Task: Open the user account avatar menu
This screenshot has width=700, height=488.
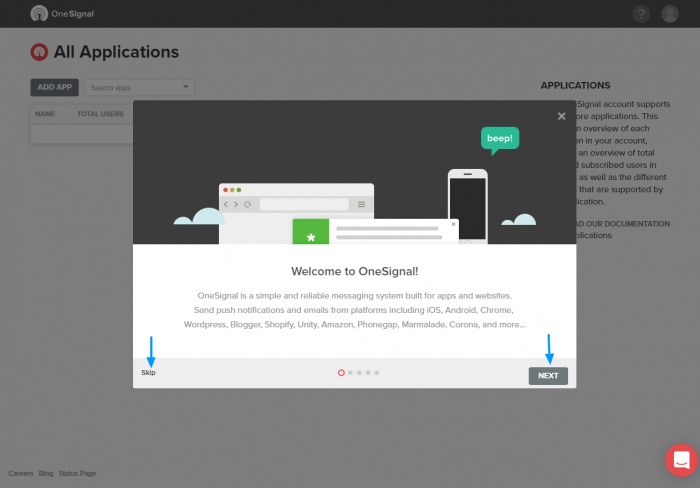Action: tap(670, 14)
